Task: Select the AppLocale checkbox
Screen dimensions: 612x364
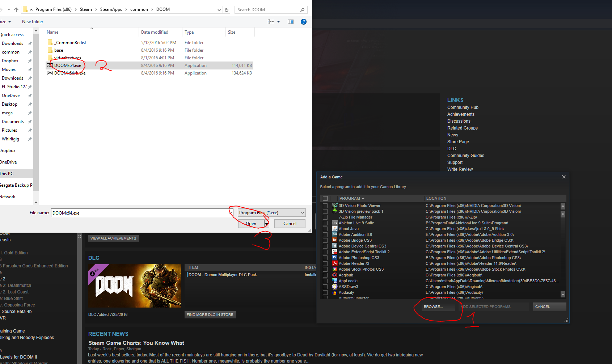Action: [x=325, y=281]
